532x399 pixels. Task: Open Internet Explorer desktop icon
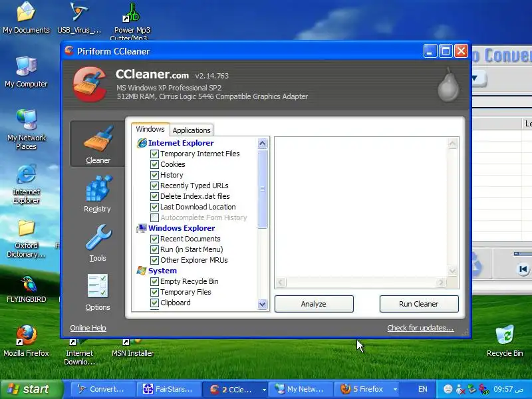(x=26, y=184)
